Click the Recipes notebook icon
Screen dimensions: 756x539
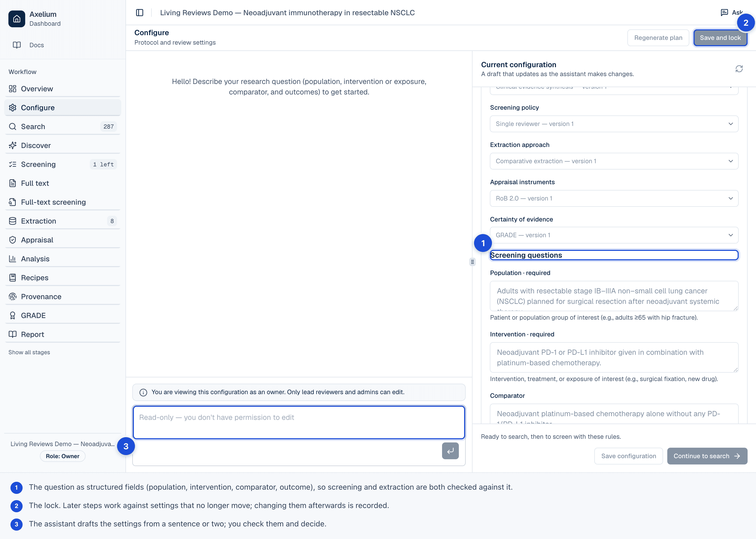pyautogui.click(x=13, y=277)
